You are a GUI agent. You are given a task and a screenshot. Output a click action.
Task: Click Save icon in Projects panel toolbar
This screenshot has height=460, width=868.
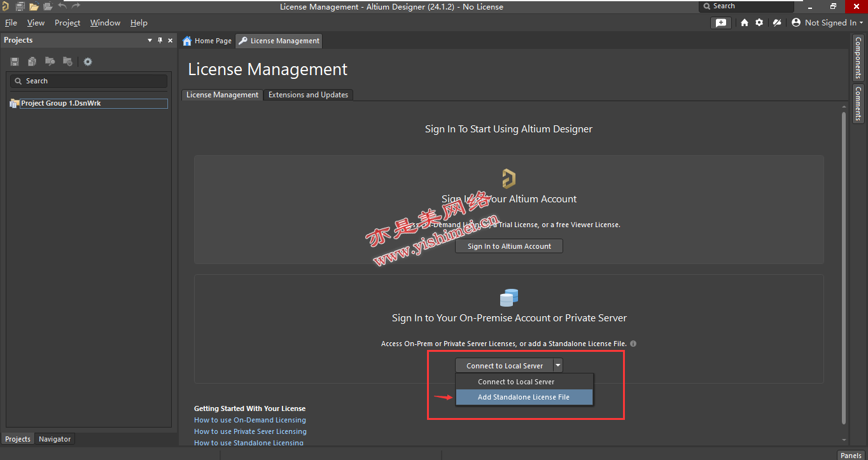tap(15, 62)
